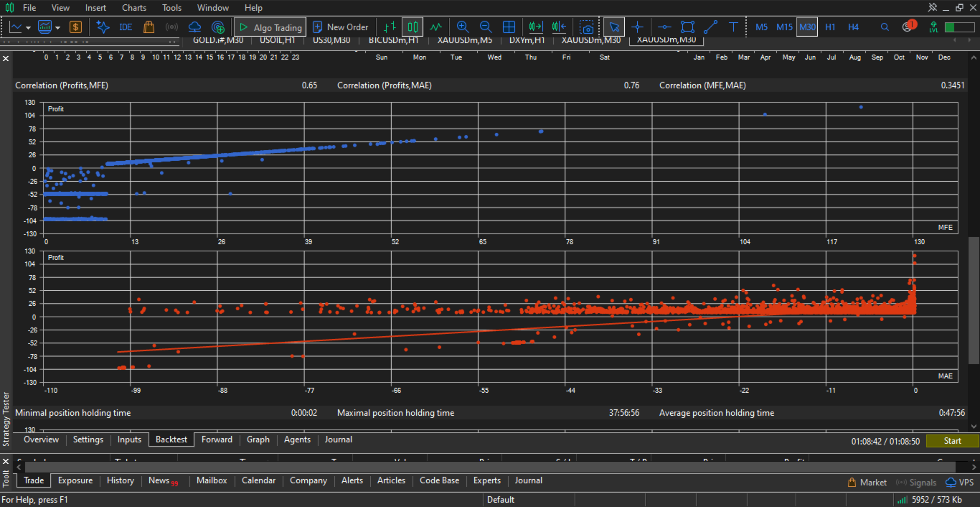The image size is (980, 507).
Task: Switch to the Graph tab
Action: click(x=258, y=439)
